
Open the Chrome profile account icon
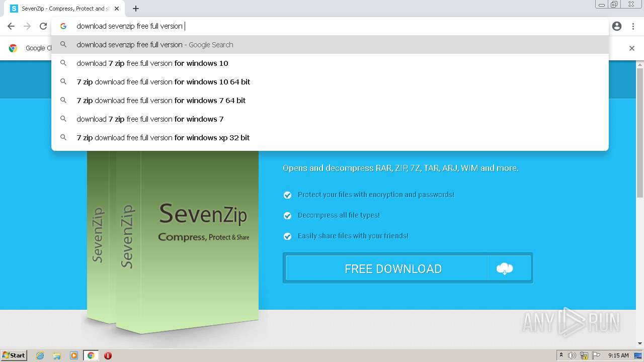tap(617, 26)
